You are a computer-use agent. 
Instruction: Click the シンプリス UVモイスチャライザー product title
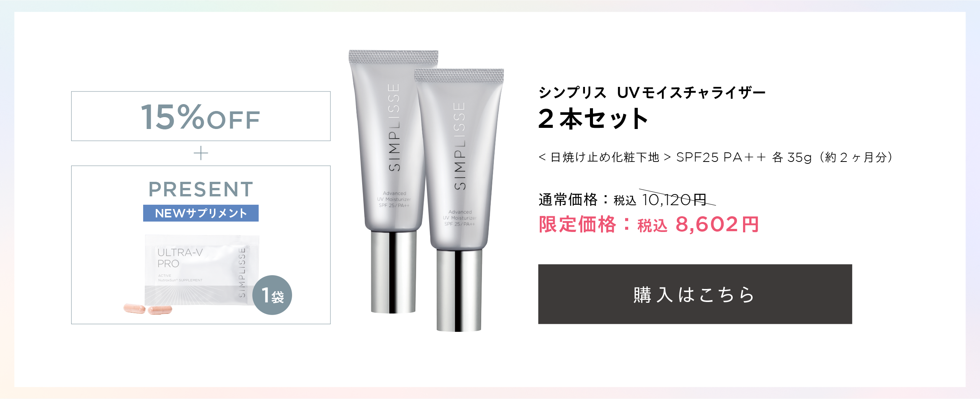[x=652, y=93]
